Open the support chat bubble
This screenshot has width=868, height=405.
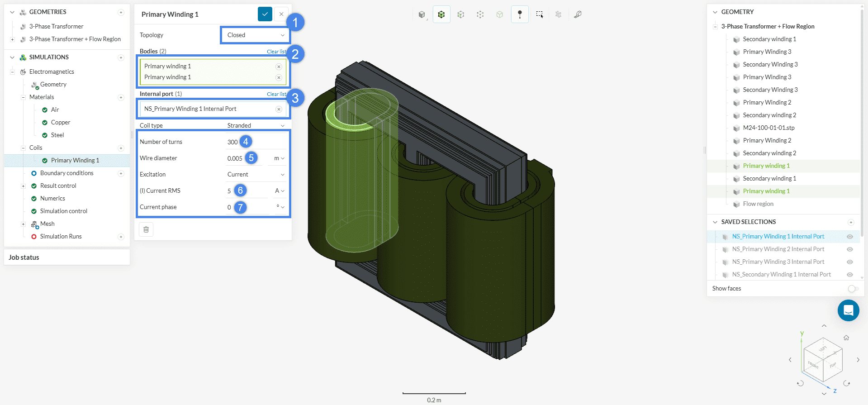(848, 310)
